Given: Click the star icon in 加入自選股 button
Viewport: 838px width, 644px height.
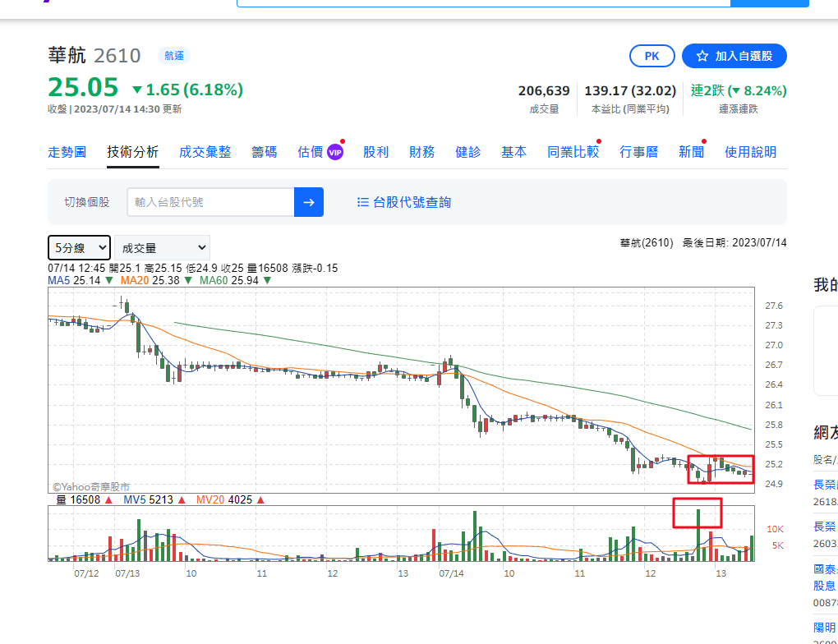Looking at the screenshot, I should tap(702, 56).
